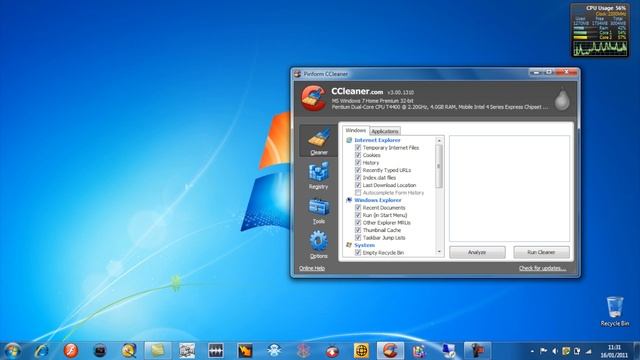Screen dimensions: 640x360
Task: Select the Internet Explorer group heading
Action: click(377, 140)
